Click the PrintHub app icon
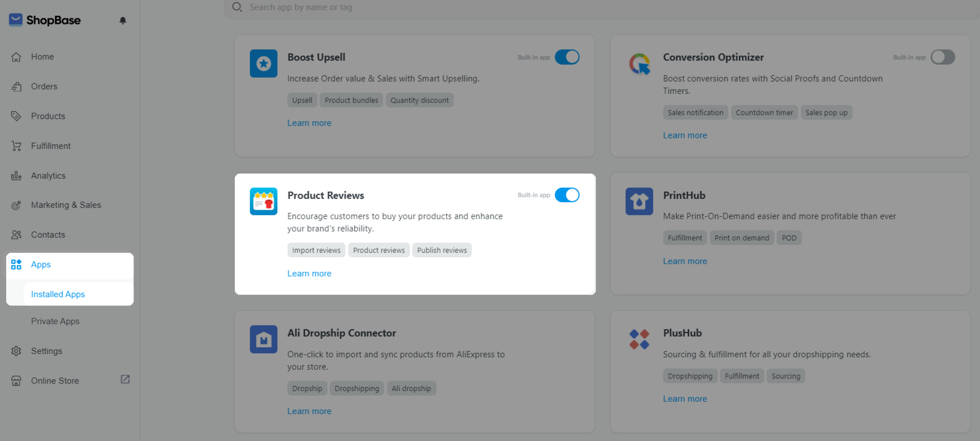 639,202
